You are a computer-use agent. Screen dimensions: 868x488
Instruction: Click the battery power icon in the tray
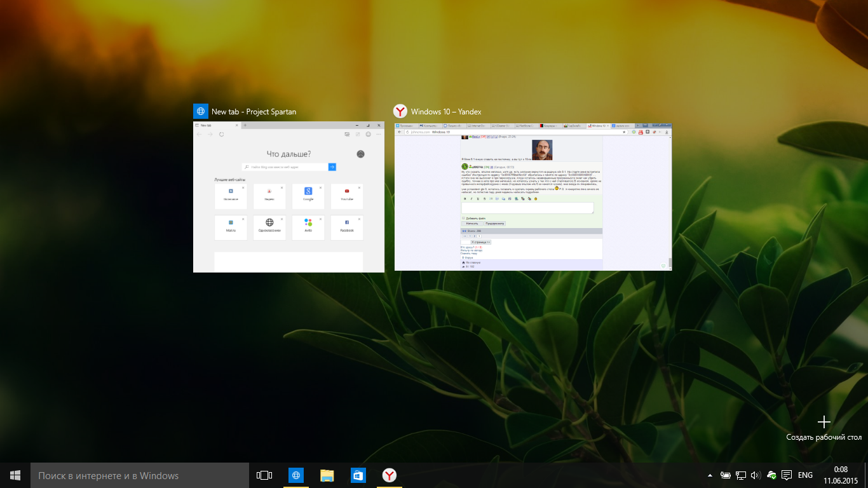pos(725,475)
